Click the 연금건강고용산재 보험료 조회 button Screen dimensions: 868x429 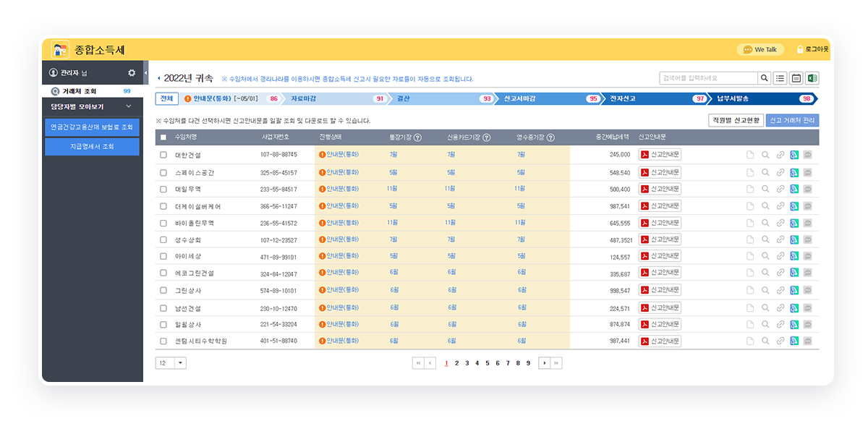coord(92,127)
